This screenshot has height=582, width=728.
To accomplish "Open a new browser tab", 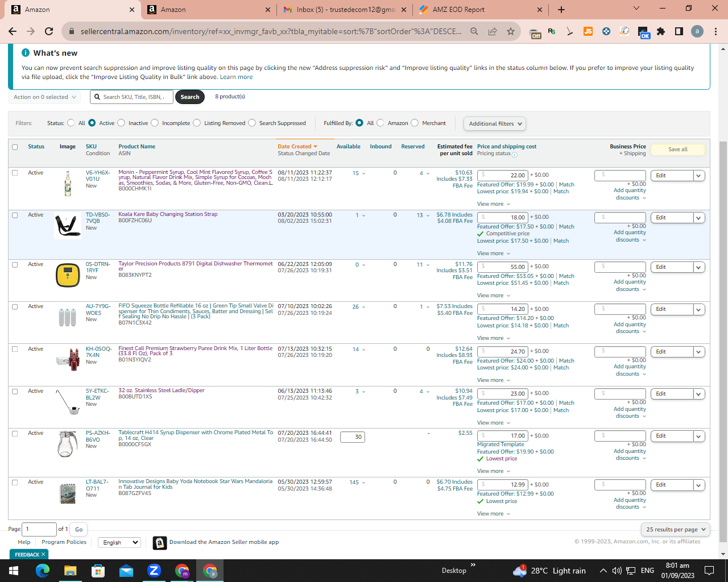I will click(561, 10).
